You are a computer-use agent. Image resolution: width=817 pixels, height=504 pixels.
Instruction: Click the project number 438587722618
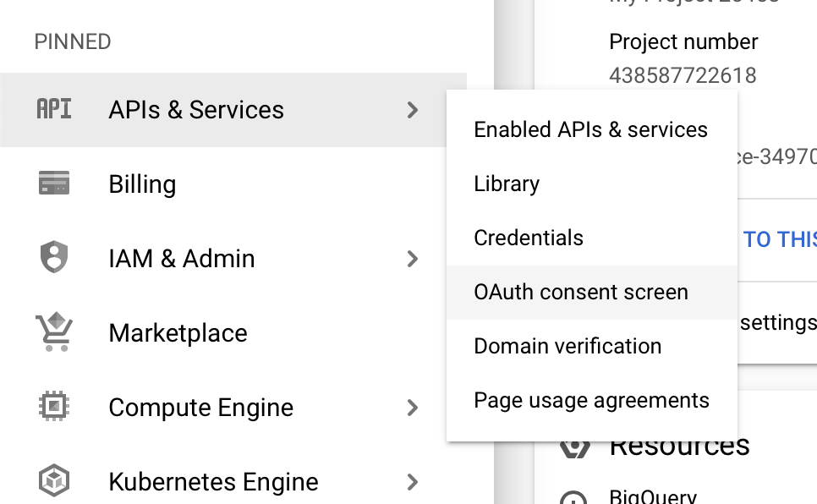coord(683,75)
